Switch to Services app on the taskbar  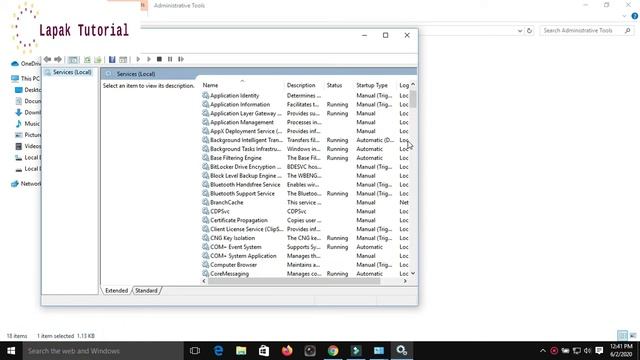tap(402, 351)
